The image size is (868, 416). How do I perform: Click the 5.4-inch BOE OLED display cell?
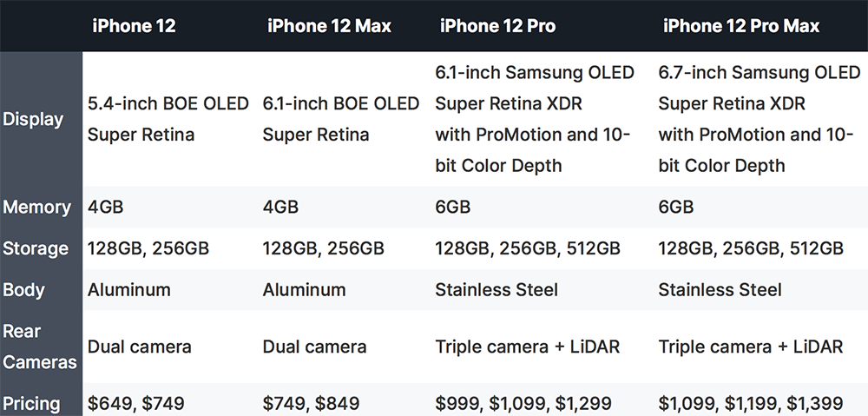click(168, 119)
